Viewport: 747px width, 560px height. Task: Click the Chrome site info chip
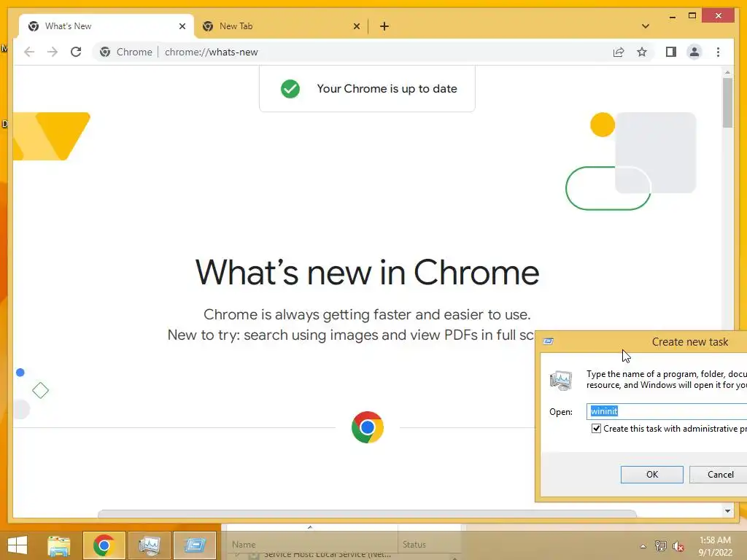[x=126, y=52]
